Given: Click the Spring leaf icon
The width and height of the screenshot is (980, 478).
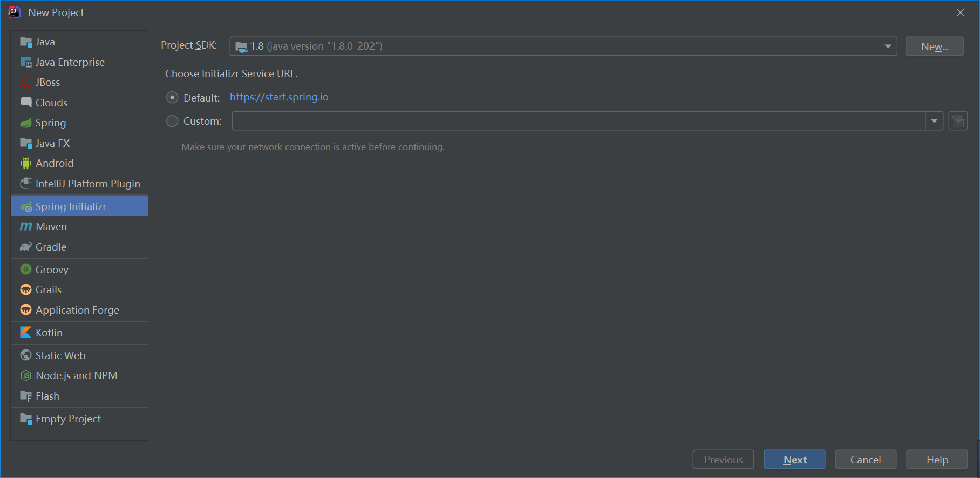Looking at the screenshot, I should pos(26,123).
